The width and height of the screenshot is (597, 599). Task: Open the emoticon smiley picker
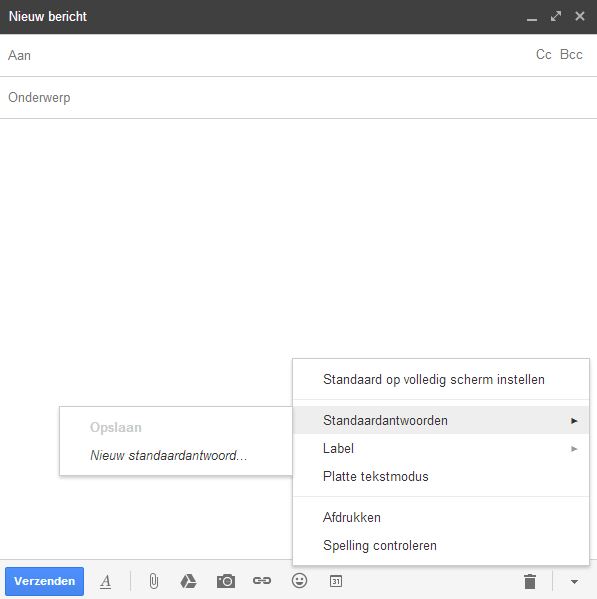(x=299, y=581)
